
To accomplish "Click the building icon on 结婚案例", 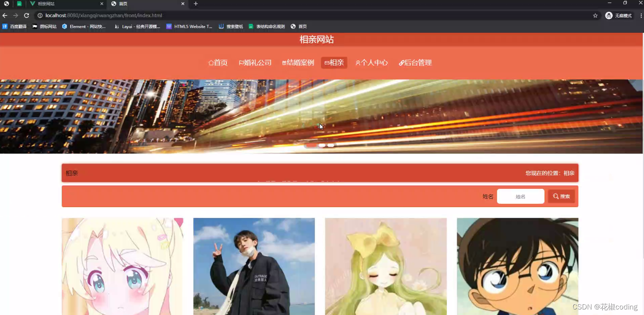I will coord(284,62).
